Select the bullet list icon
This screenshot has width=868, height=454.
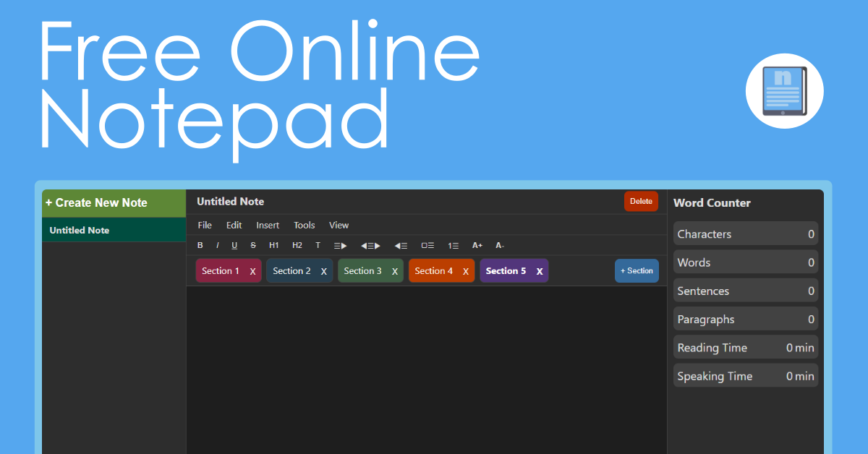point(427,245)
